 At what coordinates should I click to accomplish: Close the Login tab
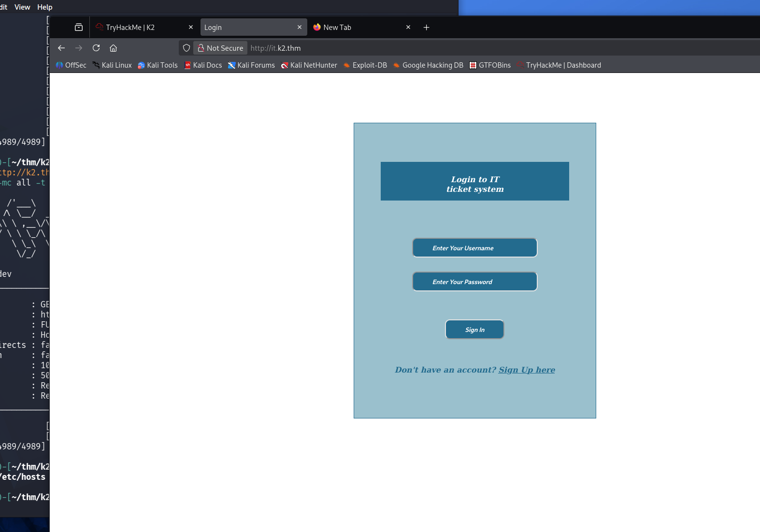[300, 28]
